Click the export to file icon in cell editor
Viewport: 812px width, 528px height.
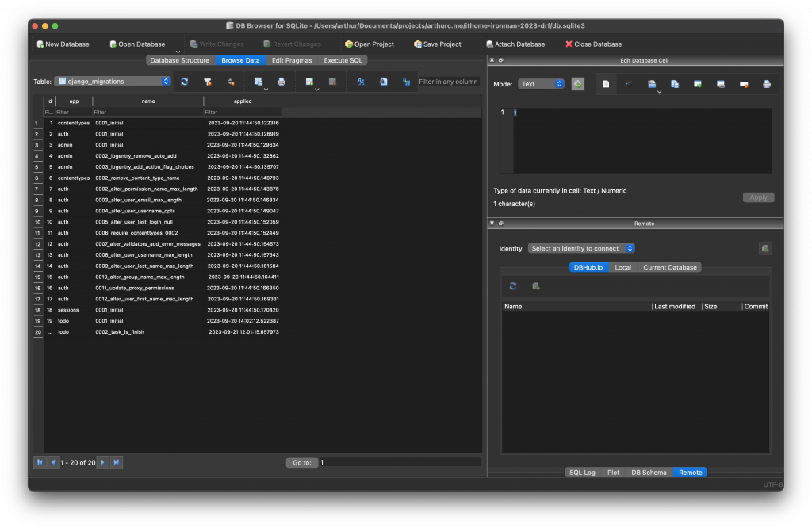tap(675, 84)
